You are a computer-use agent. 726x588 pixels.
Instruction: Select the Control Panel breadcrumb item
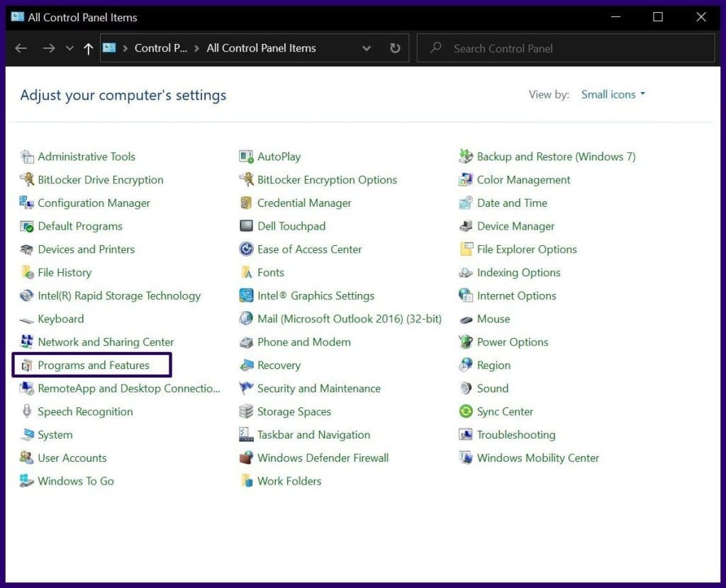click(160, 47)
